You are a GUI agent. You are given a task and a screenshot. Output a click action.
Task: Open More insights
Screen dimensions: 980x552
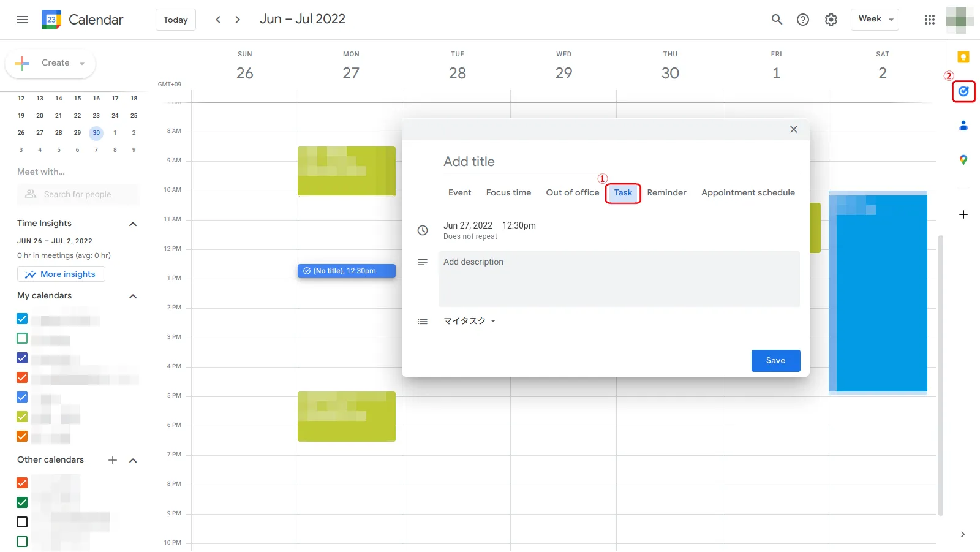click(61, 274)
